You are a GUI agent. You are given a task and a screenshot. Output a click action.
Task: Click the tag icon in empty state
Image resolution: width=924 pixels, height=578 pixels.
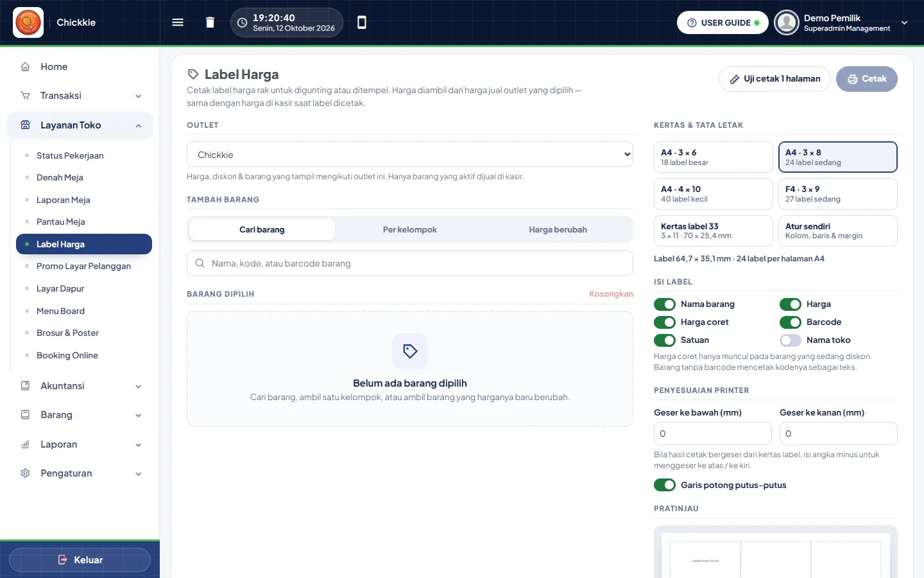[410, 351]
